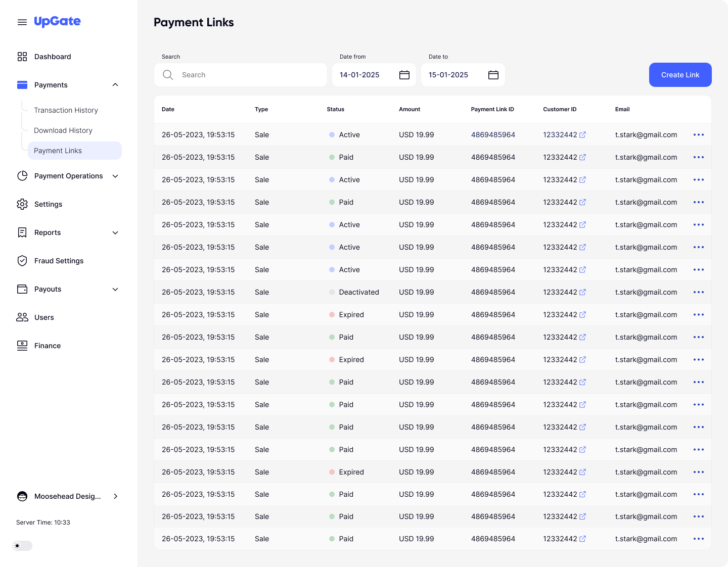The width and height of the screenshot is (728, 567).
Task: Click the Users people icon
Action: click(x=22, y=317)
